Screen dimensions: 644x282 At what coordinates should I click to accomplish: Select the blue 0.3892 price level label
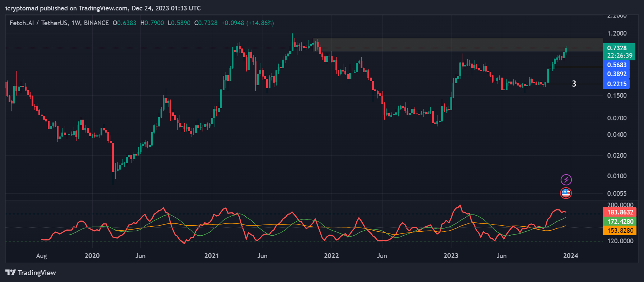616,74
